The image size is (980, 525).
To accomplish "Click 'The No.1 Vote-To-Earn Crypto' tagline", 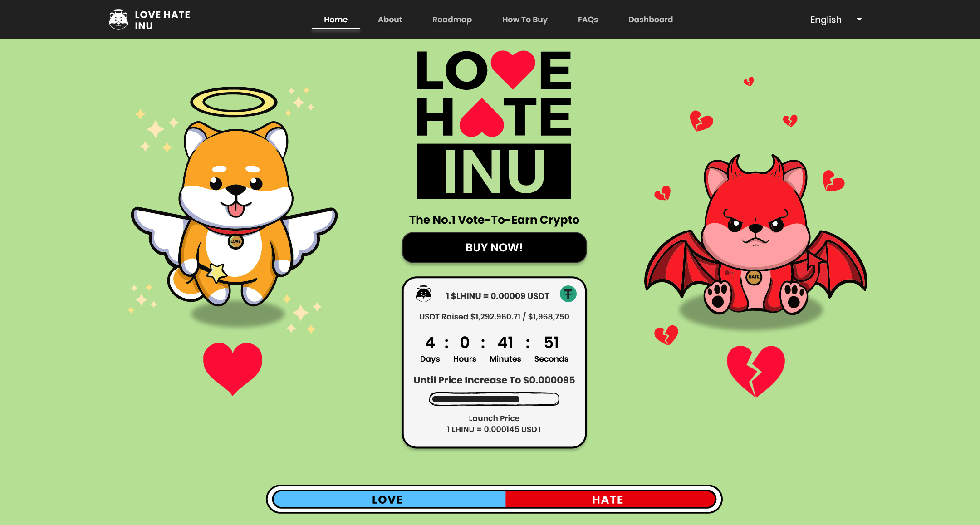I will 494,220.
